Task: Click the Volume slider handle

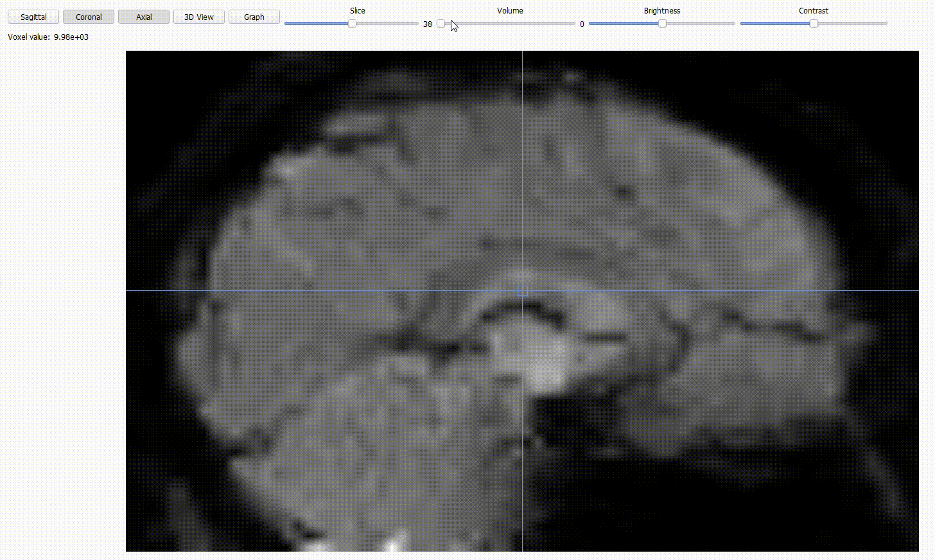Action: pyautogui.click(x=441, y=24)
